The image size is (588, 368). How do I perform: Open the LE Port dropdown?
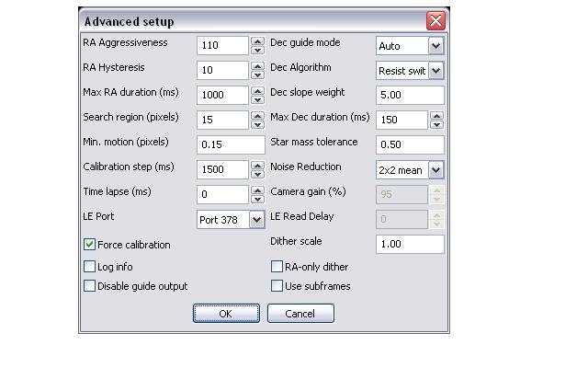click(256, 220)
